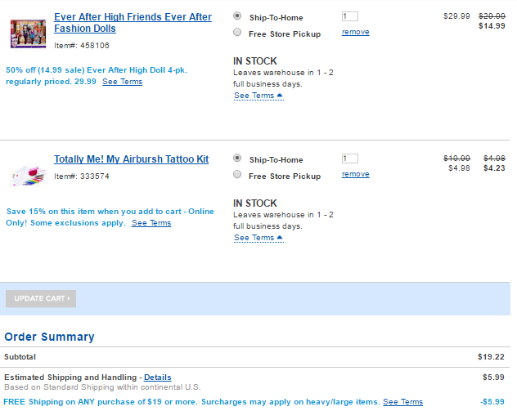Image resolution: width=517 pixels, height=420 pixels.
Task: Open the Airbrush Tattoo Kit product thumbnail
Action: click(x=28, y=174)
